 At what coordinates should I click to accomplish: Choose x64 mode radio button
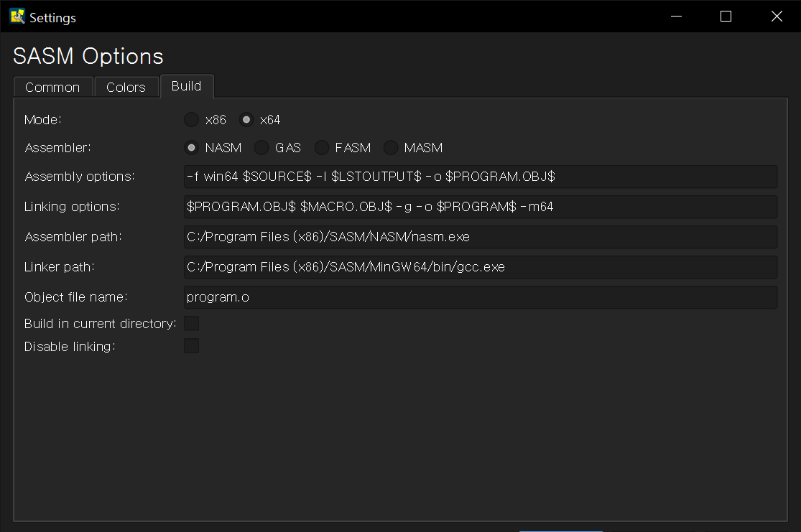[x=246, y=120]
